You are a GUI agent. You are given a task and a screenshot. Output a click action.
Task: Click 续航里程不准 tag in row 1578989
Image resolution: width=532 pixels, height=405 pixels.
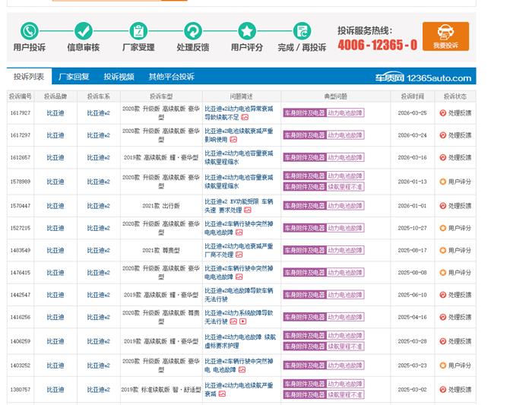click(345, 187)
